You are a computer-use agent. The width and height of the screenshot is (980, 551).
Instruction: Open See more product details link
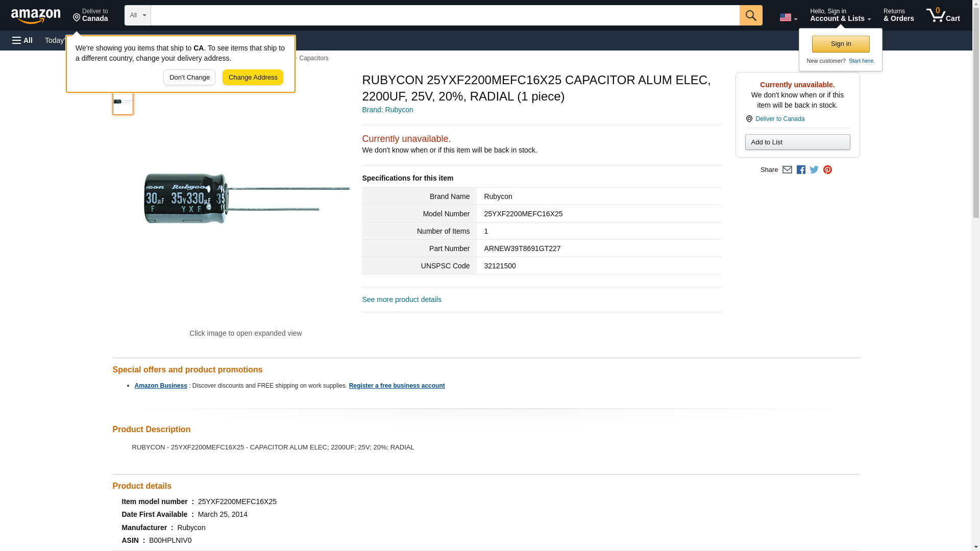pos(402,299)
